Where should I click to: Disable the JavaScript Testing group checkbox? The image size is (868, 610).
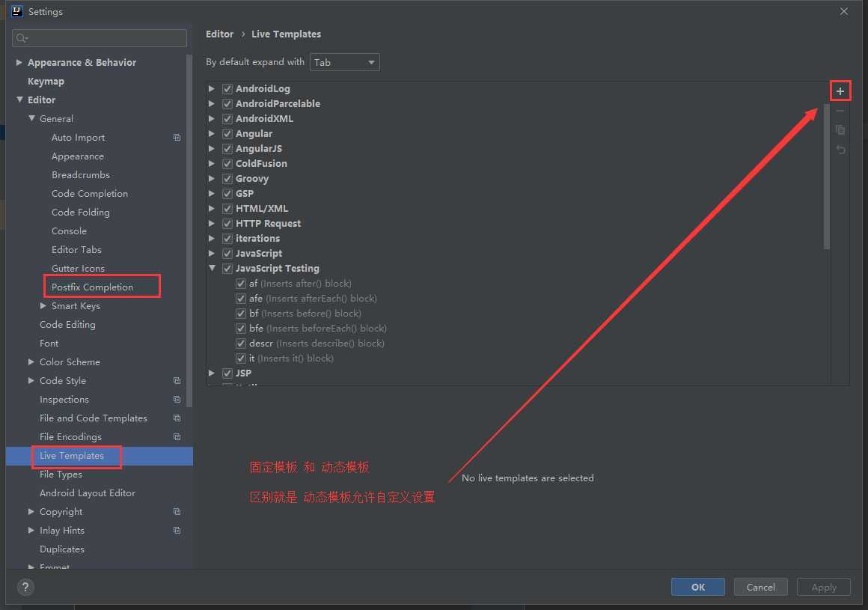coord(227,269)
